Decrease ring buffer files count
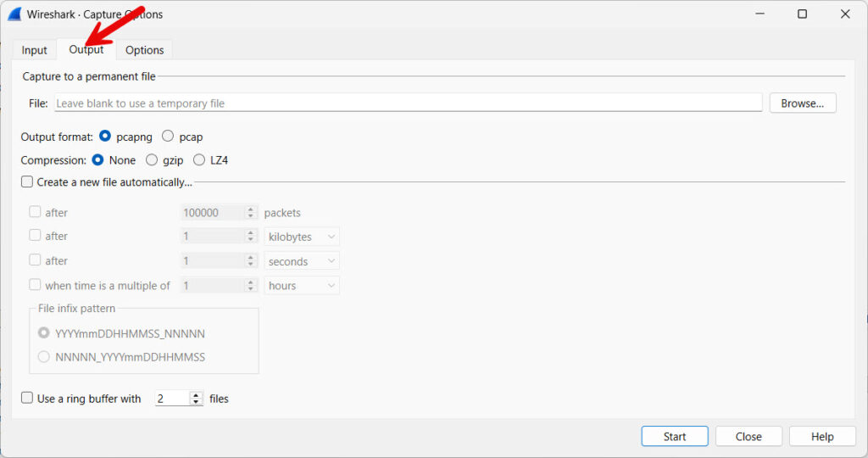 (x=197, y=402)
